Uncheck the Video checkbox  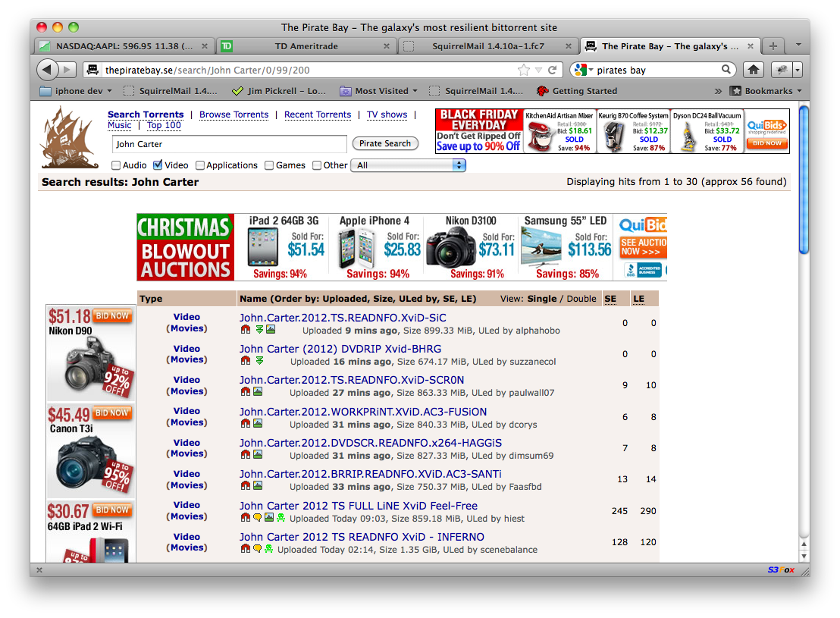pyautogui.click(x=158, y=165)
